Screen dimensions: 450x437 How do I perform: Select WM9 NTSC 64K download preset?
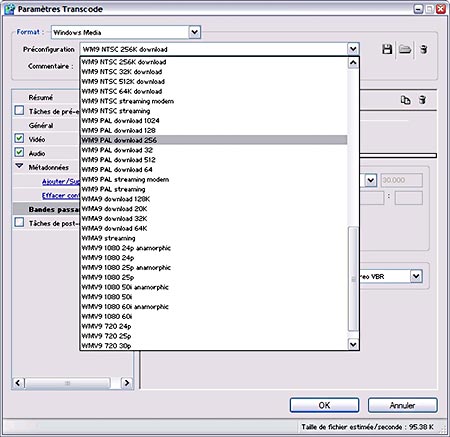click(214, 91)
